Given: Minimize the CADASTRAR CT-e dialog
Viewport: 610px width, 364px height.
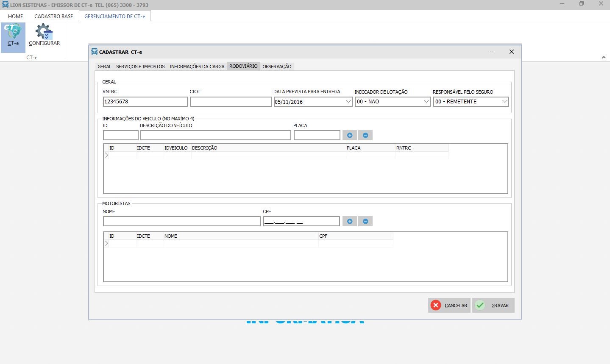Looking at the screenshot, I should point(492,52).
